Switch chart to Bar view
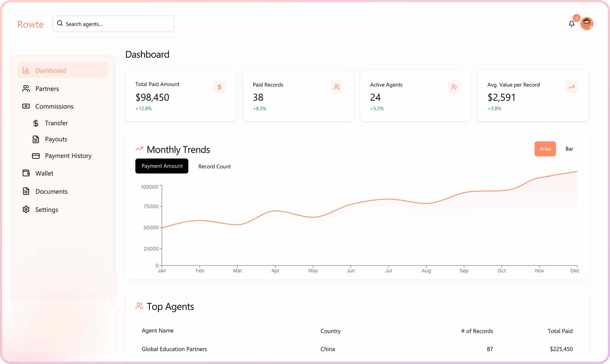610x364 pixels. coord(569,149)
